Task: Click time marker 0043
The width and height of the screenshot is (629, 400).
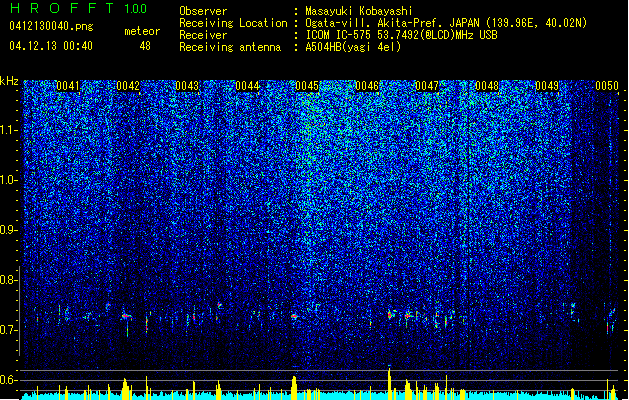Action: pos(187,86)
